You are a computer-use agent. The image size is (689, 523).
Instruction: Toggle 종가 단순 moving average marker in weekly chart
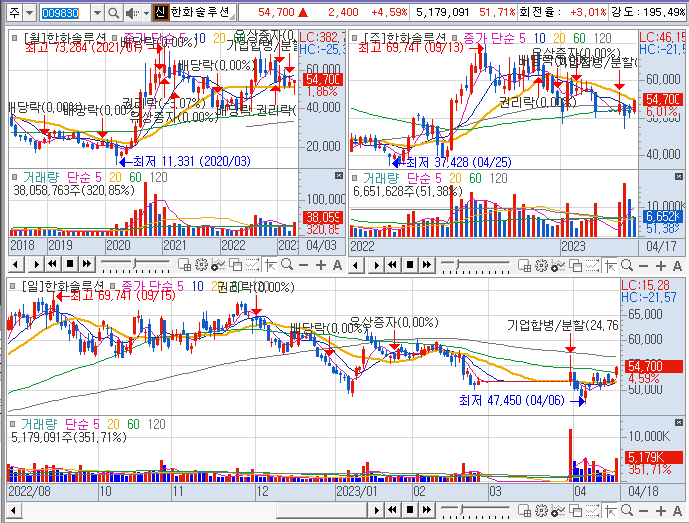click(455, 38)
